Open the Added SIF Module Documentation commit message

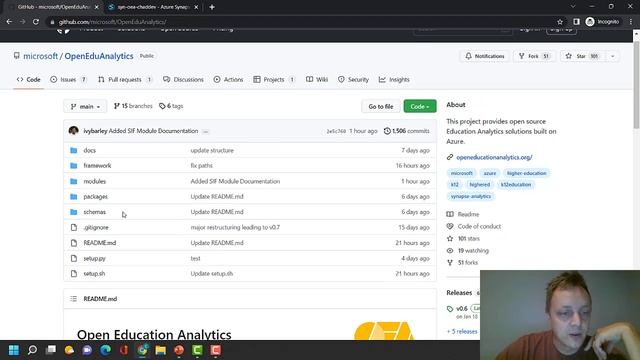(153, 131)
